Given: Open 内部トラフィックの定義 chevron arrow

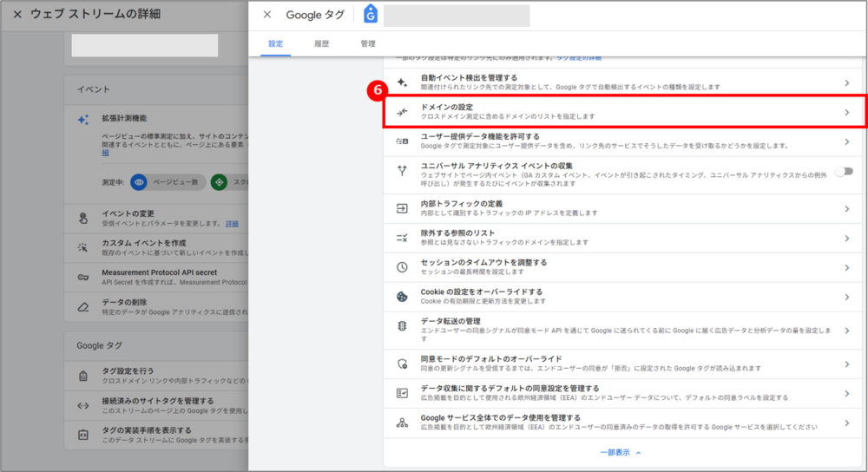Looking at the screenshot, I should (x=847, y=208).
